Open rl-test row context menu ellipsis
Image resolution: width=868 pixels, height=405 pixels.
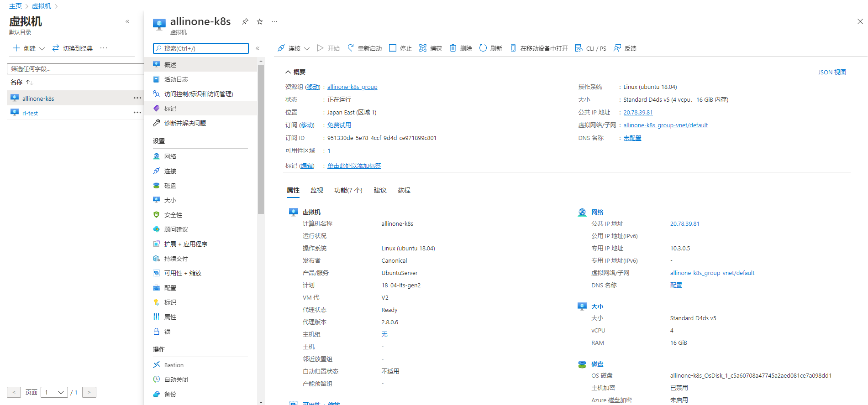coord(137,113)
